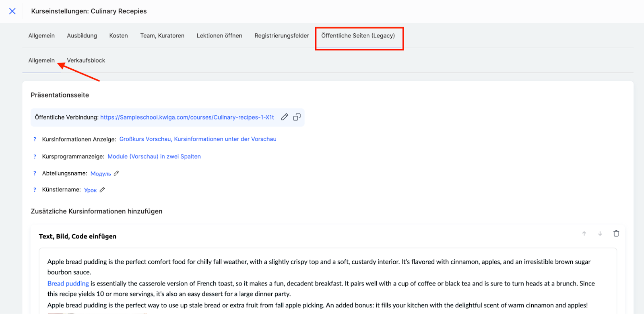Show help for Kursinformationen Anzeige

point(35,139)
